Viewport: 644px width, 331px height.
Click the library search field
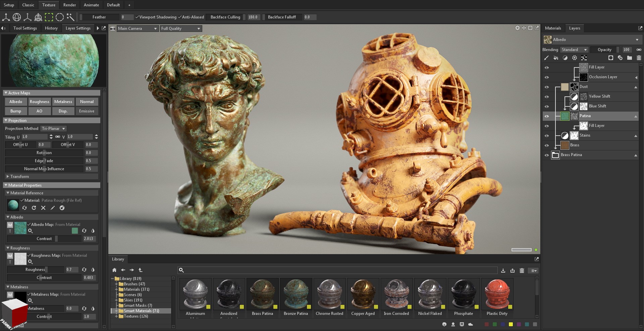pos(337,270)
